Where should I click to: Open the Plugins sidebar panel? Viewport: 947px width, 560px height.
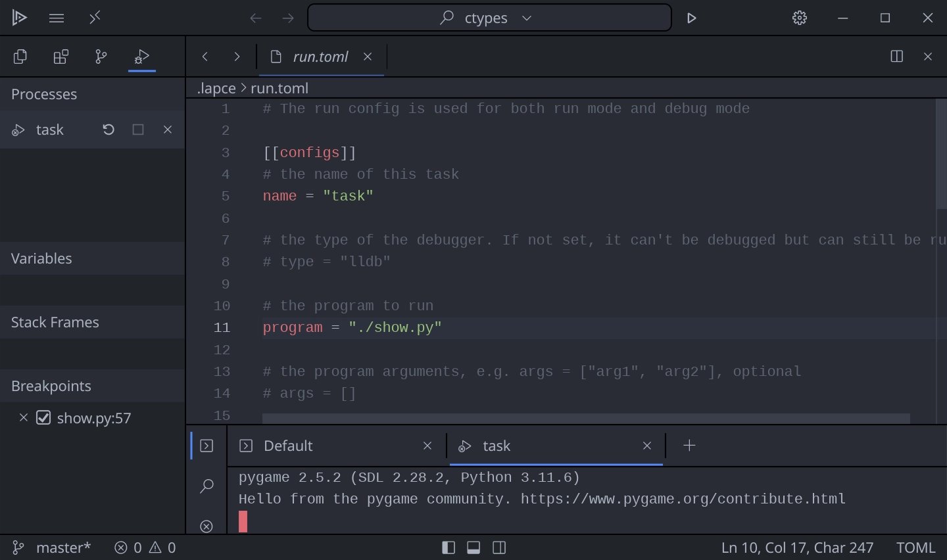[61, 57]
